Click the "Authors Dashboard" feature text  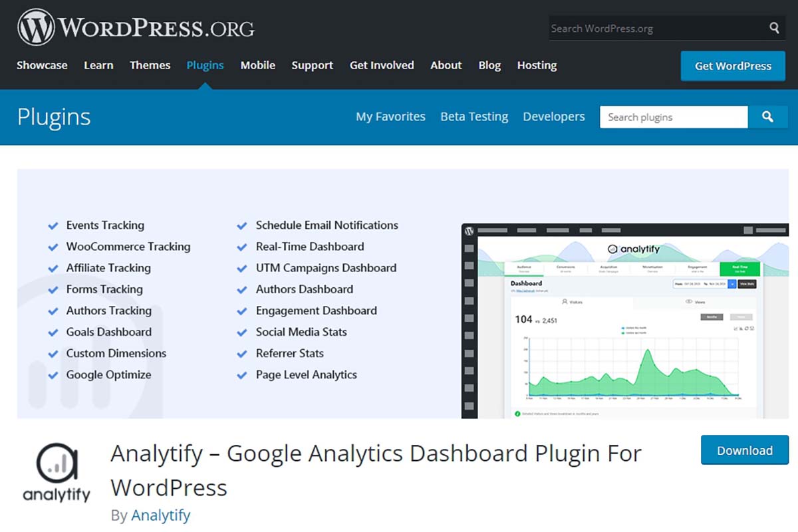point(305,289)
